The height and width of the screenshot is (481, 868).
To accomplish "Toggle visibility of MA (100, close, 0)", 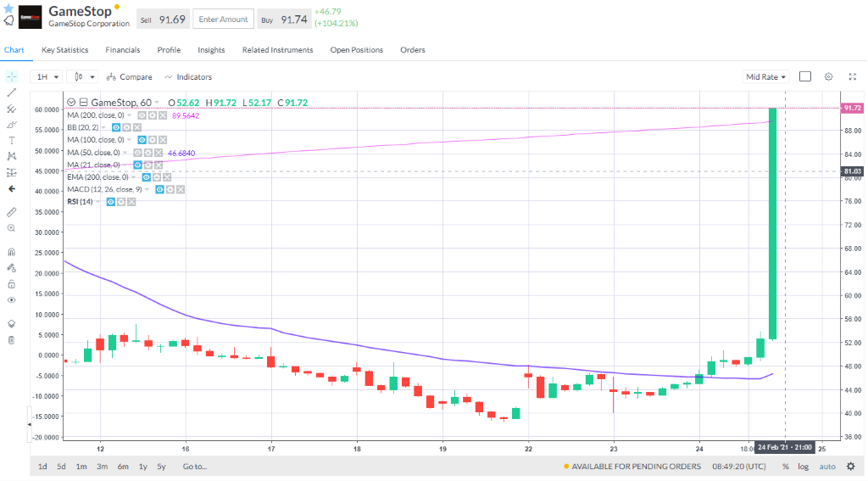I will 142,140.
